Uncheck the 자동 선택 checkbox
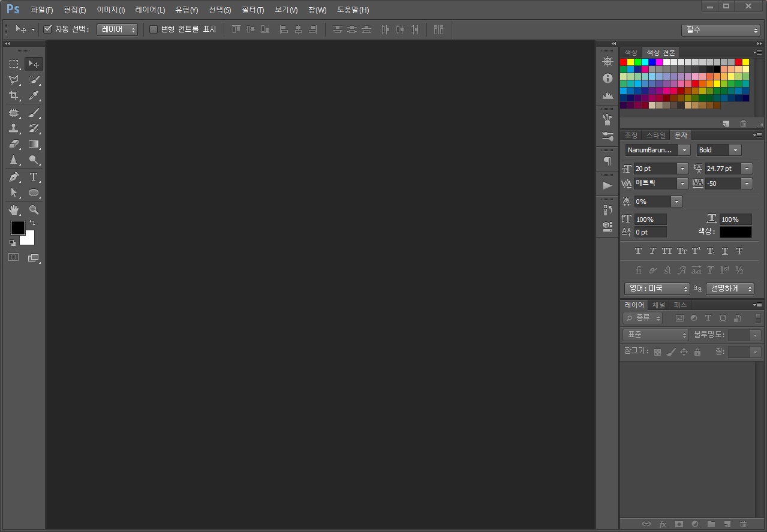 click(x=48, y=29)
